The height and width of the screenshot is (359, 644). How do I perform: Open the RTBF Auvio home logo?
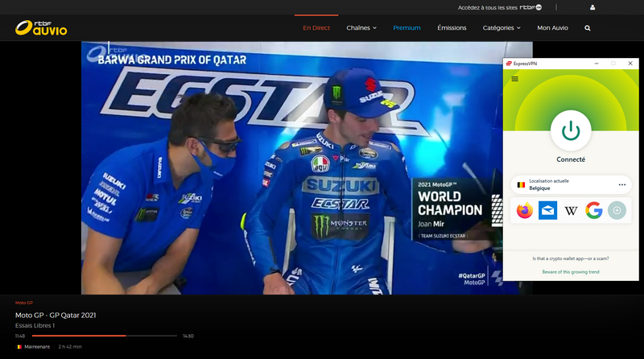coord(41,28)
